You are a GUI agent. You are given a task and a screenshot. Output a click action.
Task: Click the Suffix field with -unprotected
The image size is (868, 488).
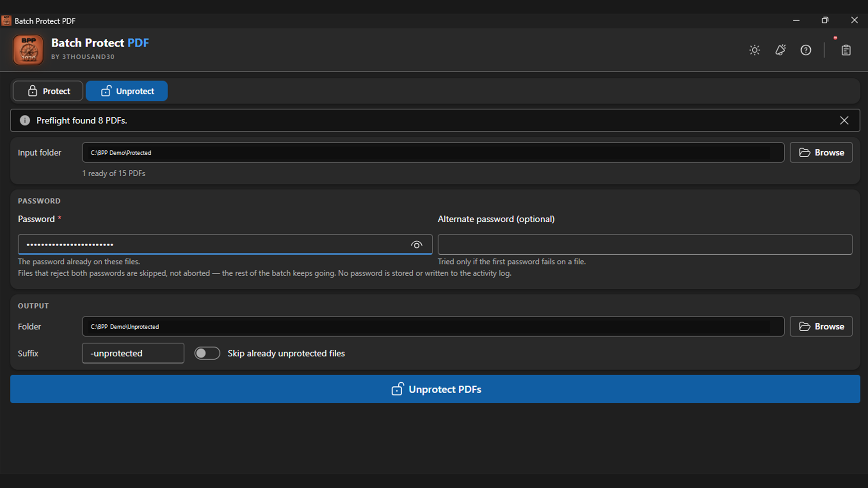tap(133, 353)
